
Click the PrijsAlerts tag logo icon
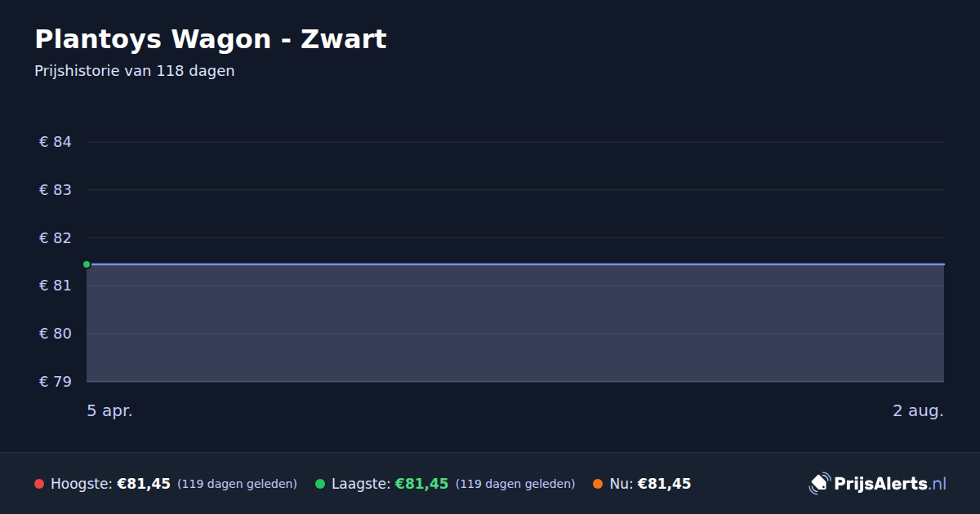point(819,483)
